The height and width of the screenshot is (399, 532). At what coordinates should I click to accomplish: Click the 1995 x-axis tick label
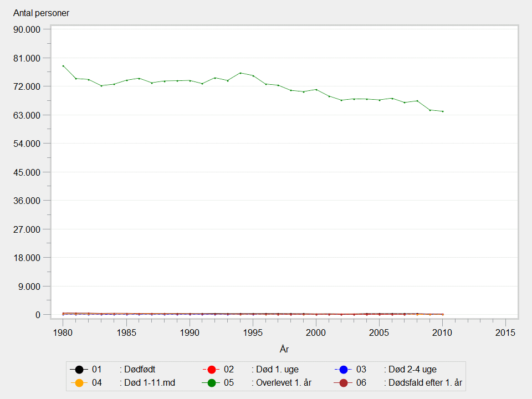click(x=253, y=332)
